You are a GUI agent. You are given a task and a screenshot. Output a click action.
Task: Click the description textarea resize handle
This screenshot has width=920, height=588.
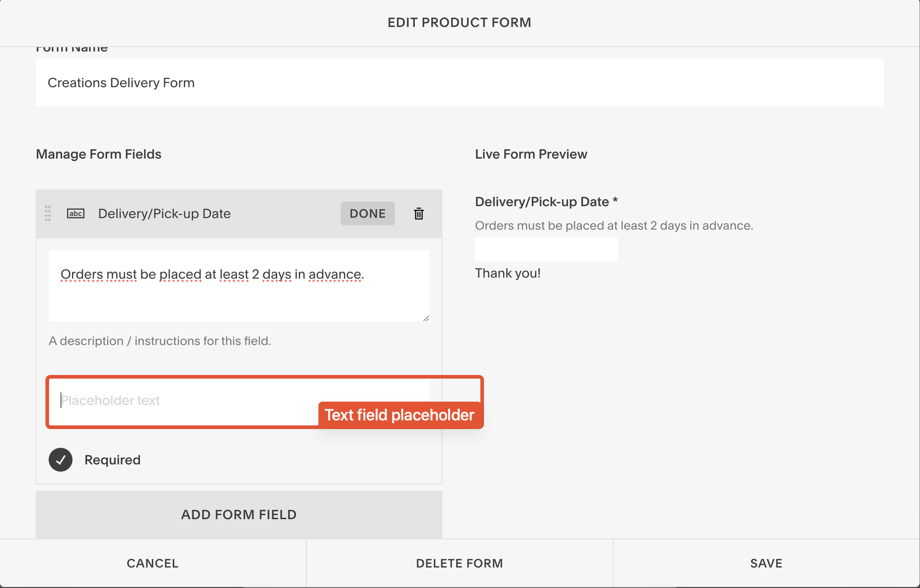426,318
